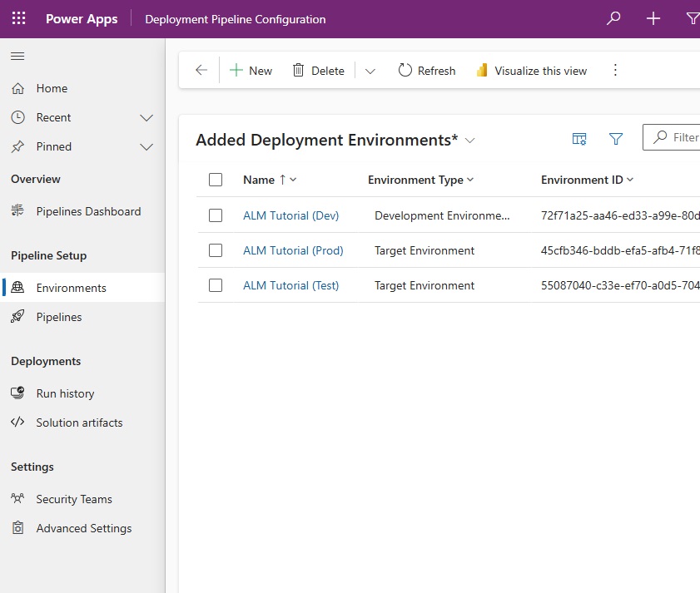Open the dropdown arrow next to Delete
700x593 pixels.
[370, 71]
